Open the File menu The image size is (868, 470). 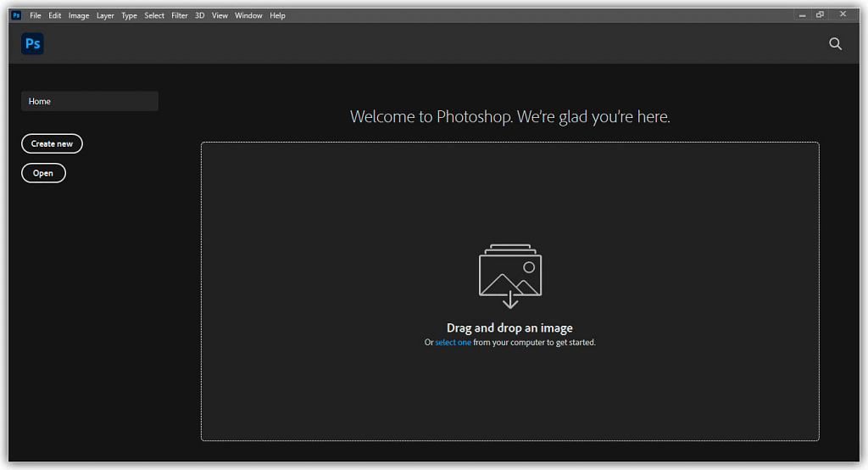pos(36,15)
